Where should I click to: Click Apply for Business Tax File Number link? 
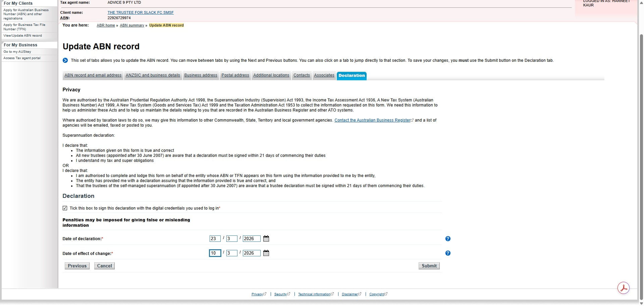[24, 27]
